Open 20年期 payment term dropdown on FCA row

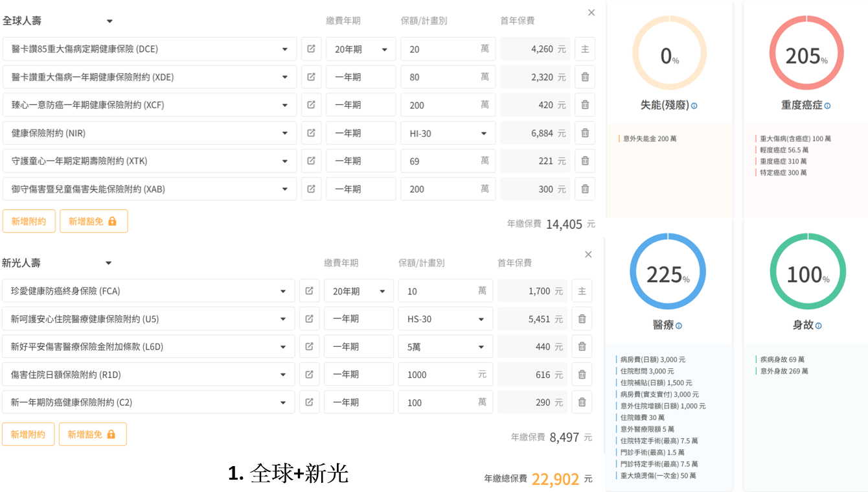pos(359,291)
